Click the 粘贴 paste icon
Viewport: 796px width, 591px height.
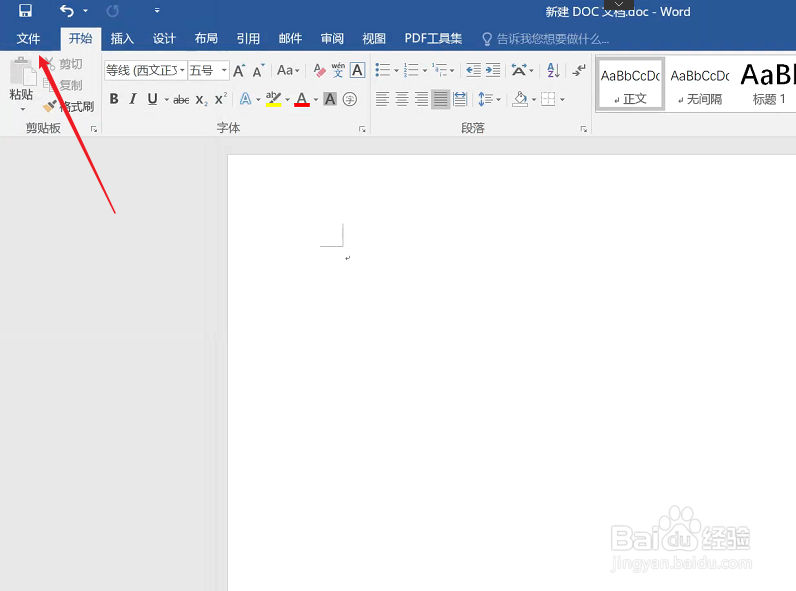tap(22, 71)
